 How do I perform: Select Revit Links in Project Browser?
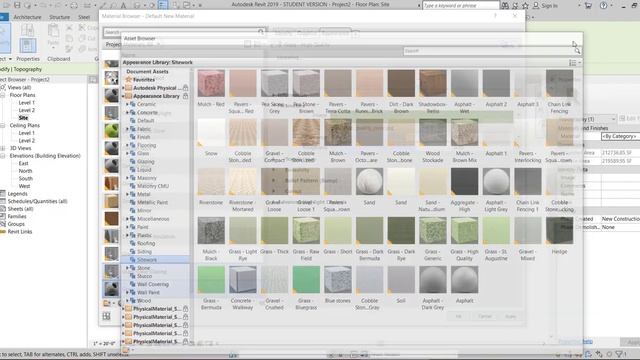click(x=20, y=231)
